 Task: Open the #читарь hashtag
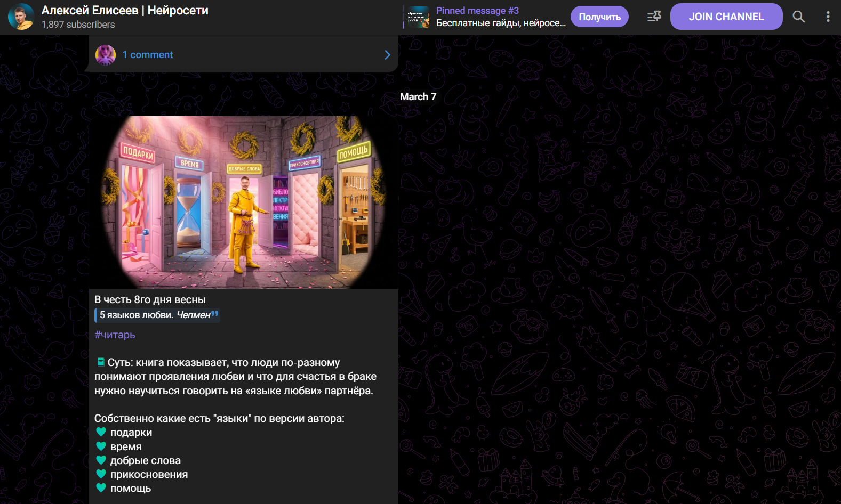(115, 335)
